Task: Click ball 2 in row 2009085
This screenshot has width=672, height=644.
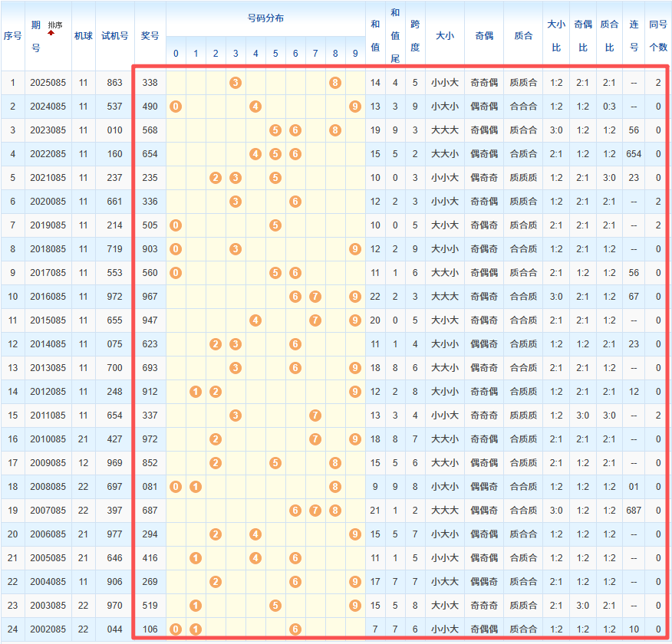Action: click(216, 462)
